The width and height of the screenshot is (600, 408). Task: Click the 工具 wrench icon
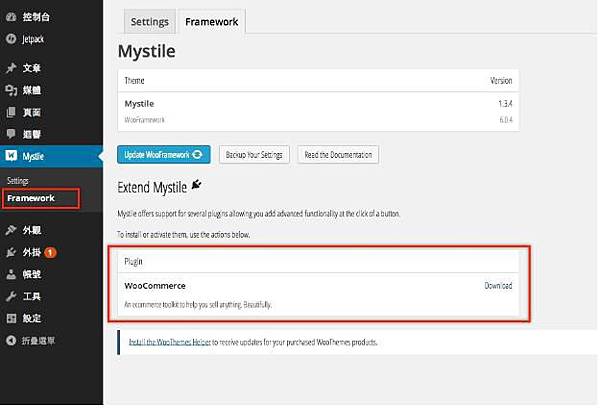10,296
